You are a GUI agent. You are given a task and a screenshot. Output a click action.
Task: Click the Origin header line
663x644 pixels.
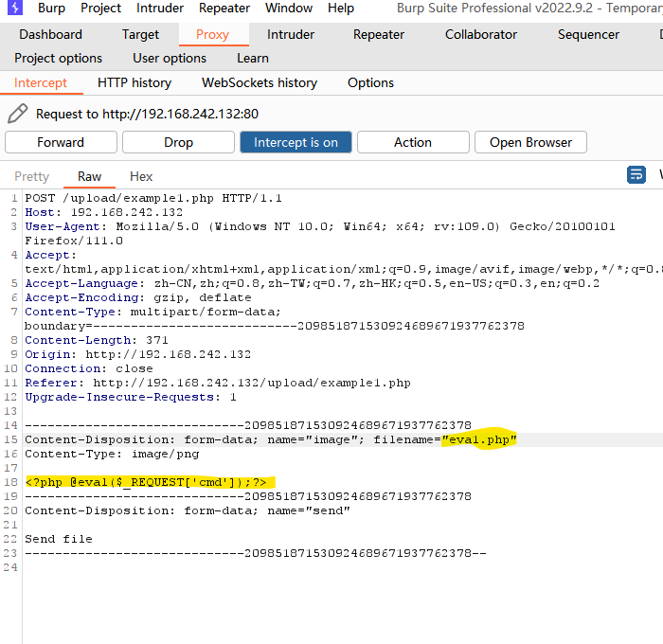coord(138,354)
